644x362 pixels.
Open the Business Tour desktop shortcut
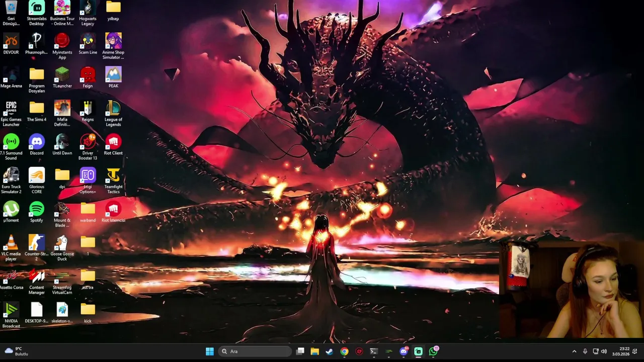coord(62,13)
